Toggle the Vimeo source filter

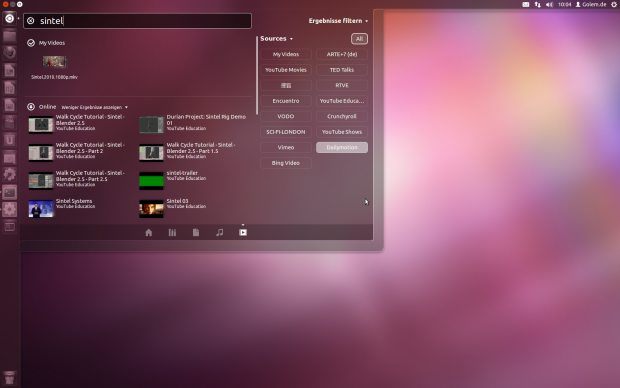pos(285,147)
